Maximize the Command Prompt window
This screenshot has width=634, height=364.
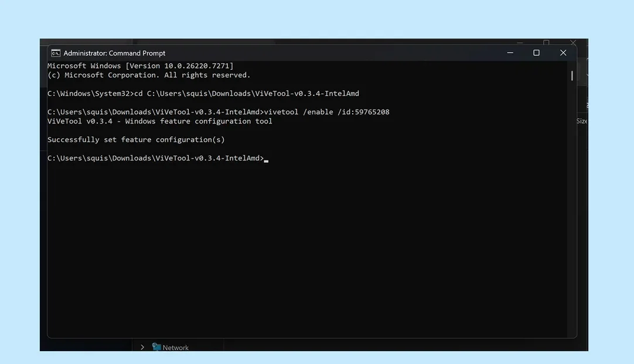536,53
